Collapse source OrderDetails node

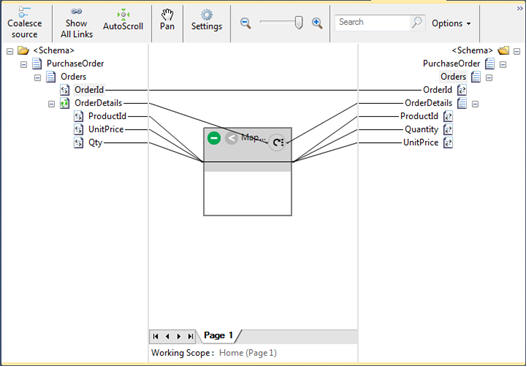(x=51, y=104)
